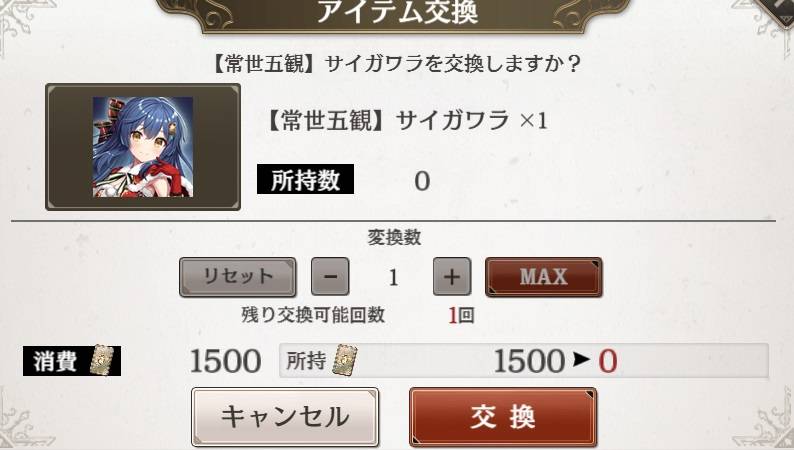Click the ticket icon beside 消費 label
This screenshot has height=450, width=794.
point(103,360)
